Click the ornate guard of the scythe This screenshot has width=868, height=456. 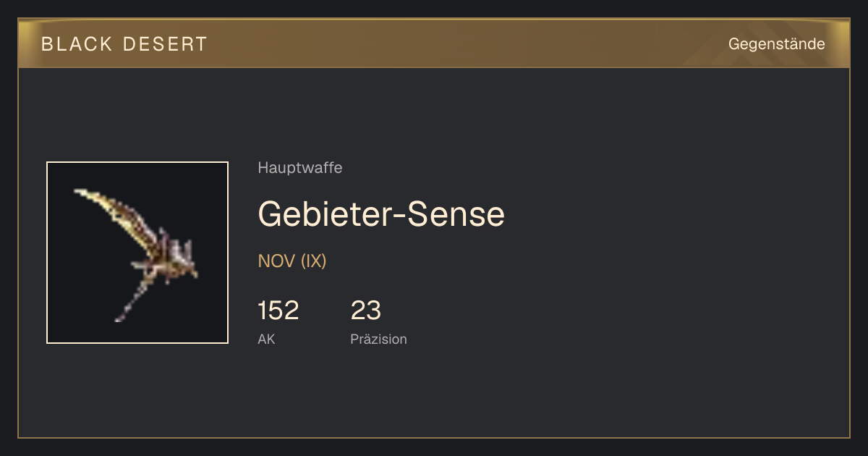[171, 257]
